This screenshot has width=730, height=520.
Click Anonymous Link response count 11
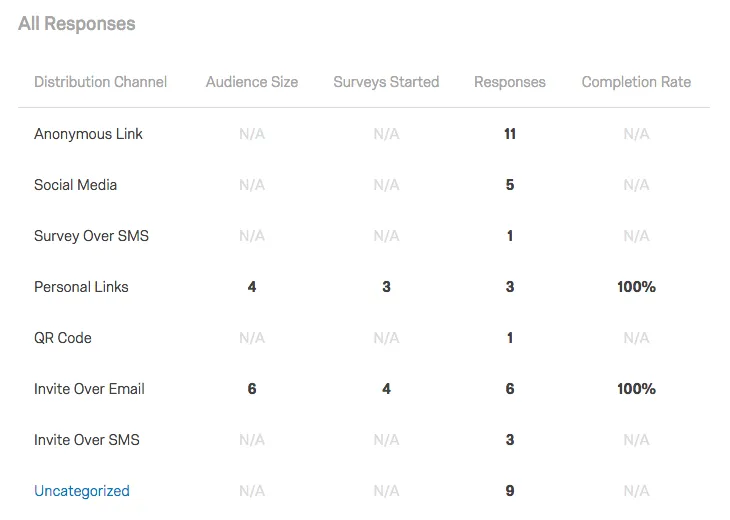[510, 134]
